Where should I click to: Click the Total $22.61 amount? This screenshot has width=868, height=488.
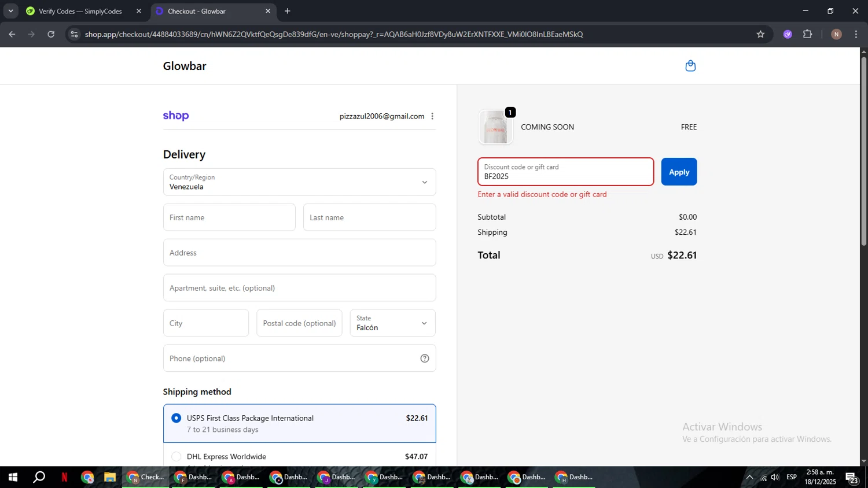click(682, 255)
